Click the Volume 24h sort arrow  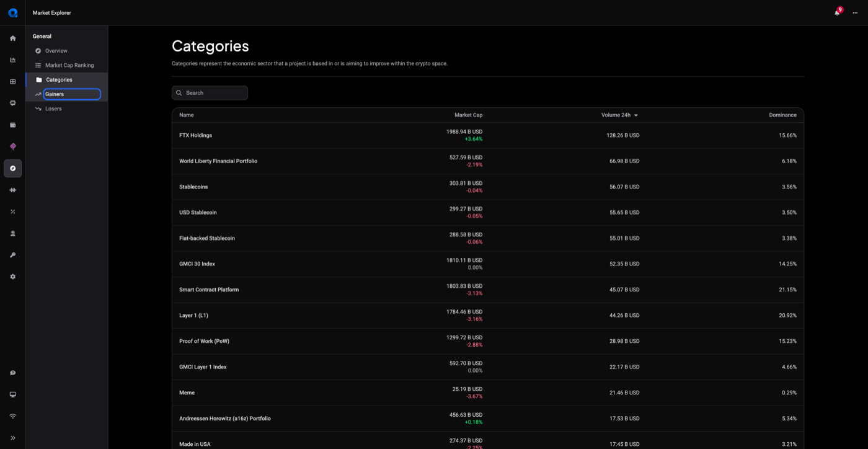[x=636, y=115]
